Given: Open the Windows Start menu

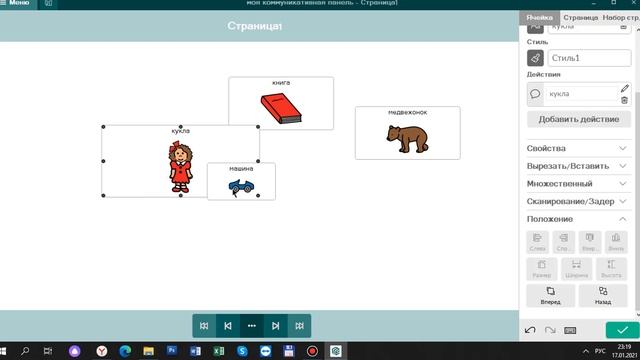Looking at the screenshot, I should pyautogui.click(x=3, y=351).
